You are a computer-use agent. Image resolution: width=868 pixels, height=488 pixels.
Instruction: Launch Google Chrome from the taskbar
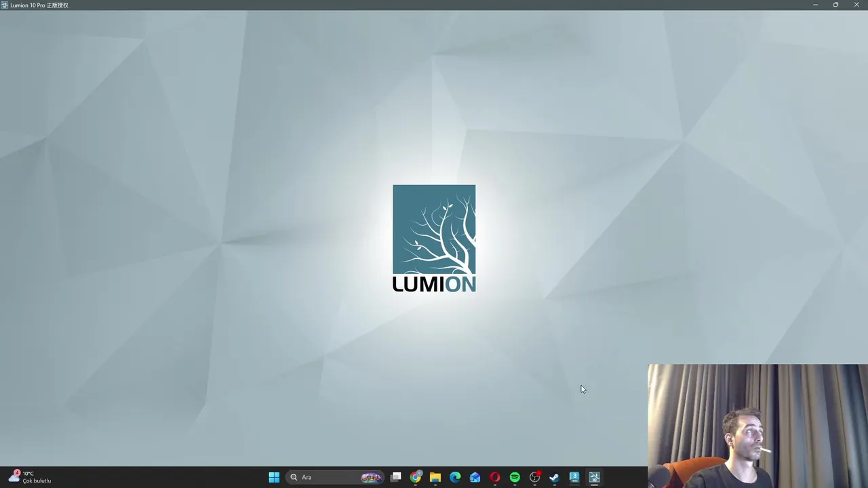coord(416,477)
